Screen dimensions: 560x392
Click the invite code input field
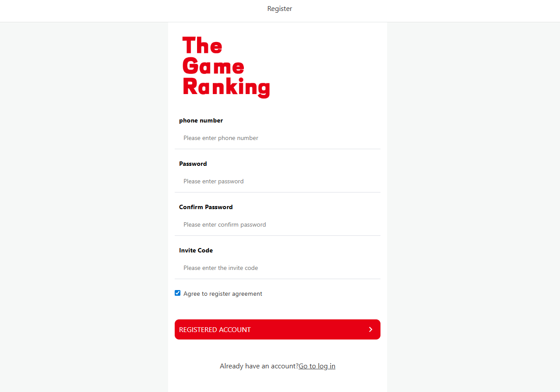pyautogui.click(x=277, y=268)
